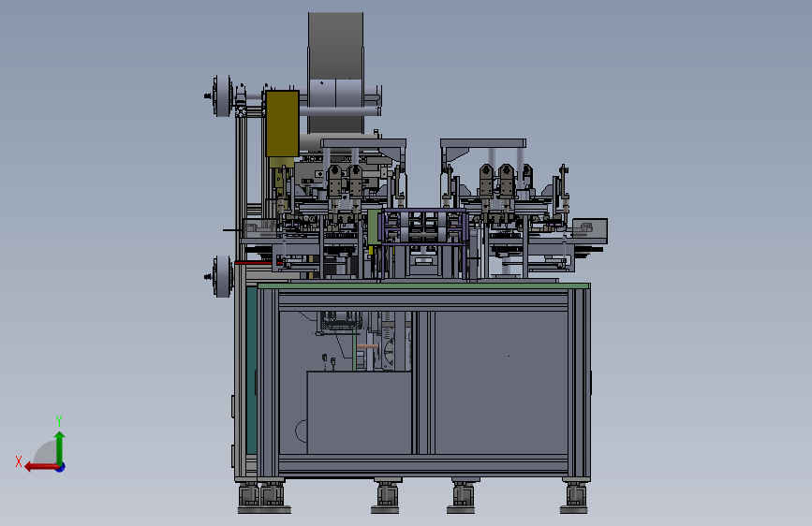Click the blue Z axis dot on triad
Screen dimensions: 812x526
[61, 467]
